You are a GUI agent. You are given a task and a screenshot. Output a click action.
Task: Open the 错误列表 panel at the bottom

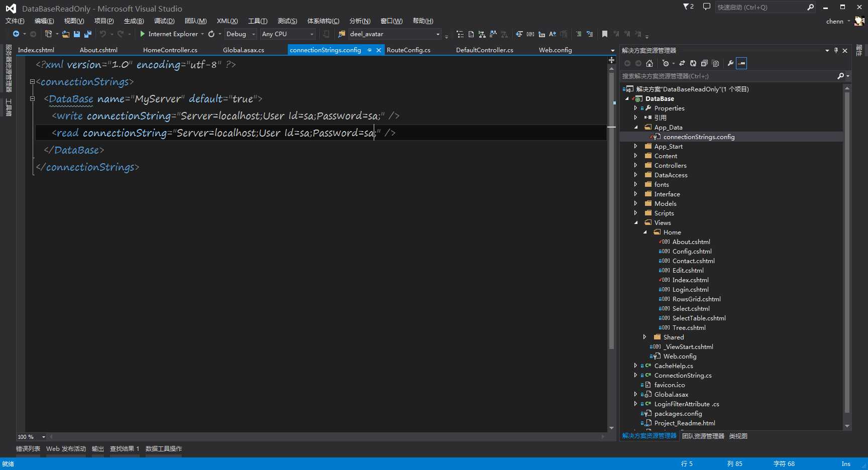28,449
